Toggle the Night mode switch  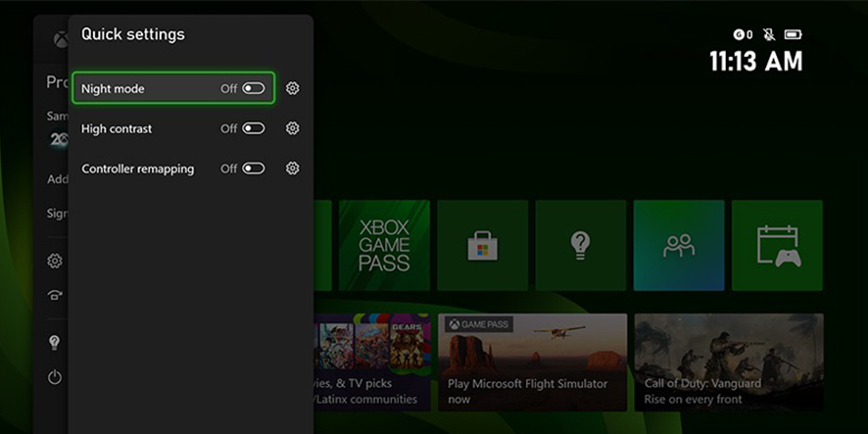(x=253, y=88)
